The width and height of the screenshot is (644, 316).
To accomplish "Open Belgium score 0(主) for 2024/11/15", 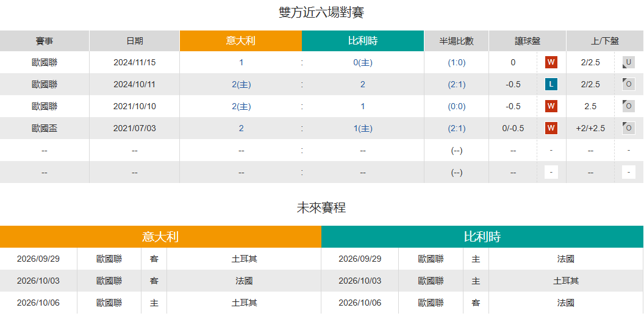I will (363, 62).
